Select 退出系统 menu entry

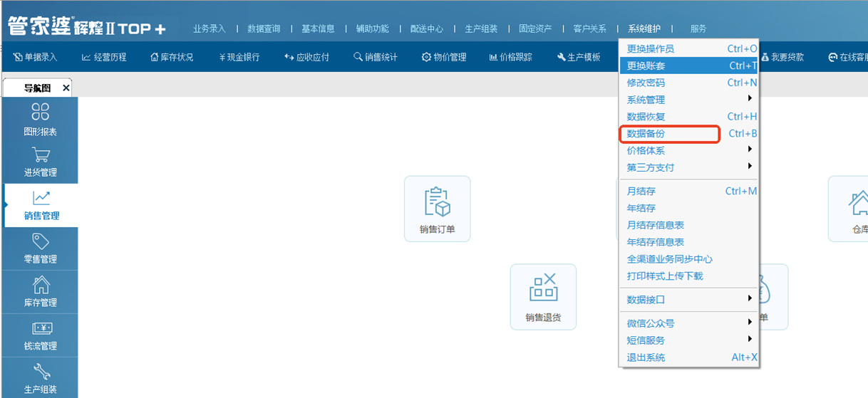pyautogui.click(x=646, y=357)
